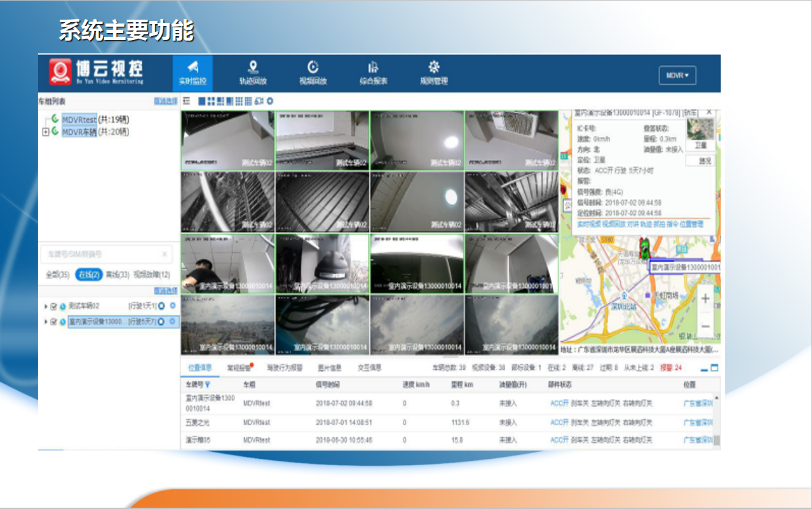Maximize the bottom info panel
Screen dimensions: 812x509
[x=714, y=368]
